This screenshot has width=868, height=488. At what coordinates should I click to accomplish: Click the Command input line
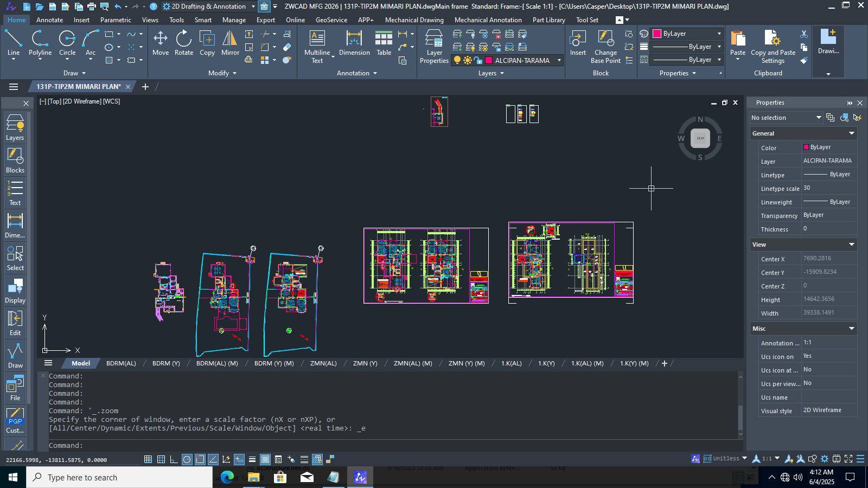pyautogui.click(x=391, y=446)
